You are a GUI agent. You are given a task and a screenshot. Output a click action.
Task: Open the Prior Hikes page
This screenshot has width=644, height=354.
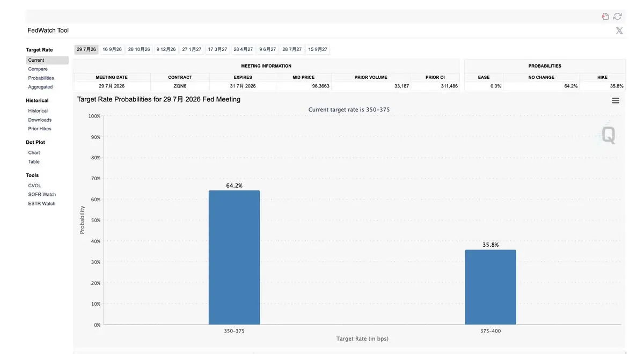tap(40, 129)
